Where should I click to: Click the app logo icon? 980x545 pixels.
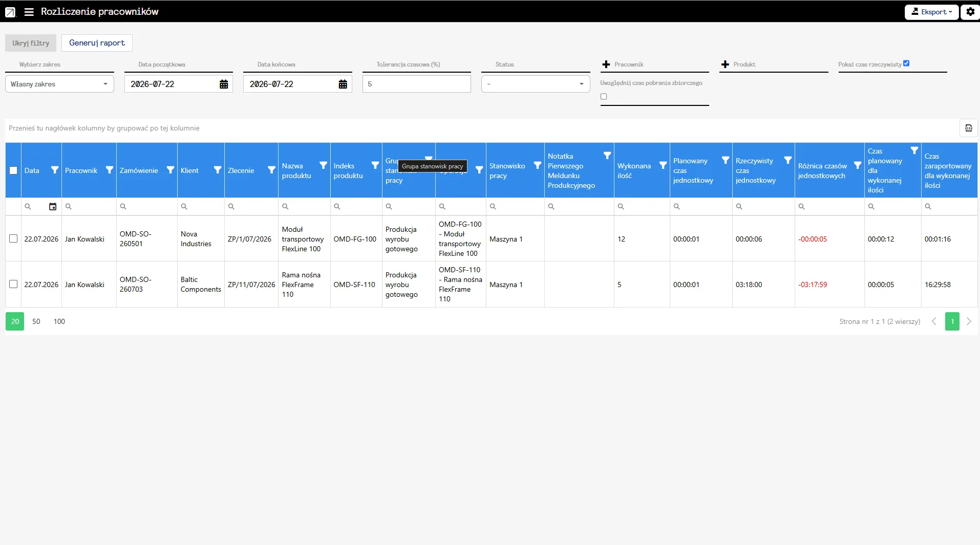point(10,12)
